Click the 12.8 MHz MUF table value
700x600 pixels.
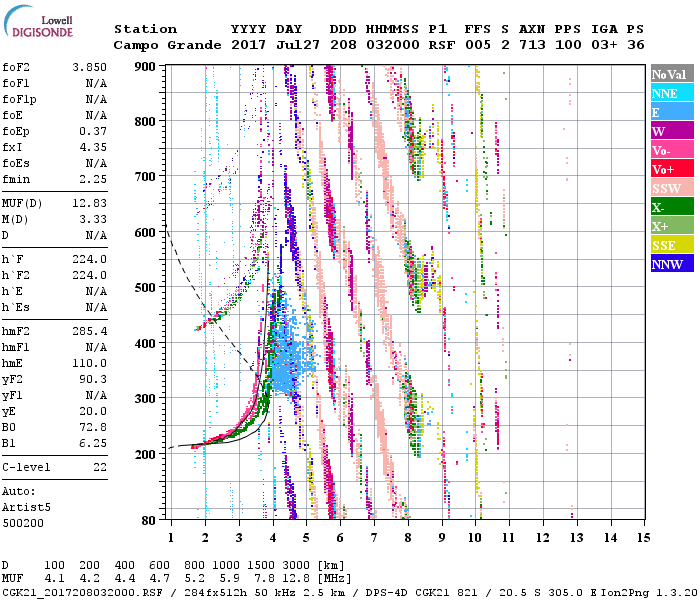click(296, 579)
